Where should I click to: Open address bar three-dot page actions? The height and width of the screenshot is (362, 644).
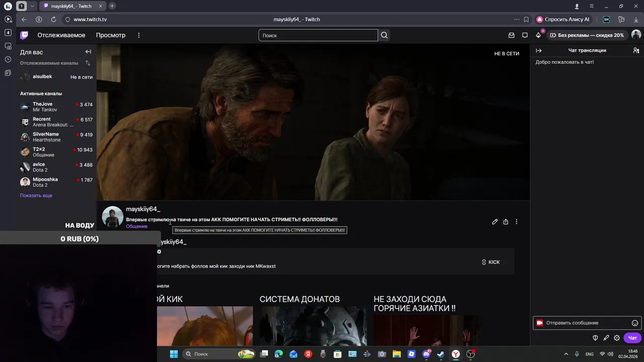pyautogui.click(x=517, y=19)
